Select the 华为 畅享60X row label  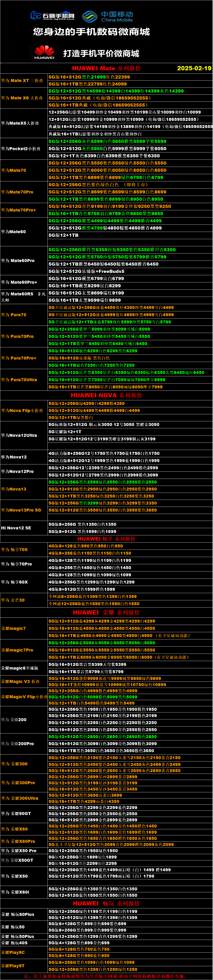pos(14,582)
